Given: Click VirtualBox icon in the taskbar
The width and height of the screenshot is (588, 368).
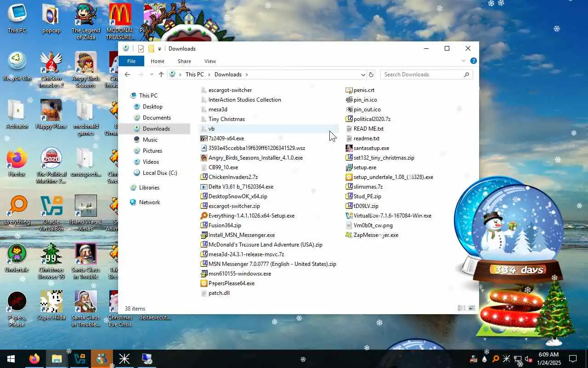Looking at the screenshot, I should tap(79, 358).
